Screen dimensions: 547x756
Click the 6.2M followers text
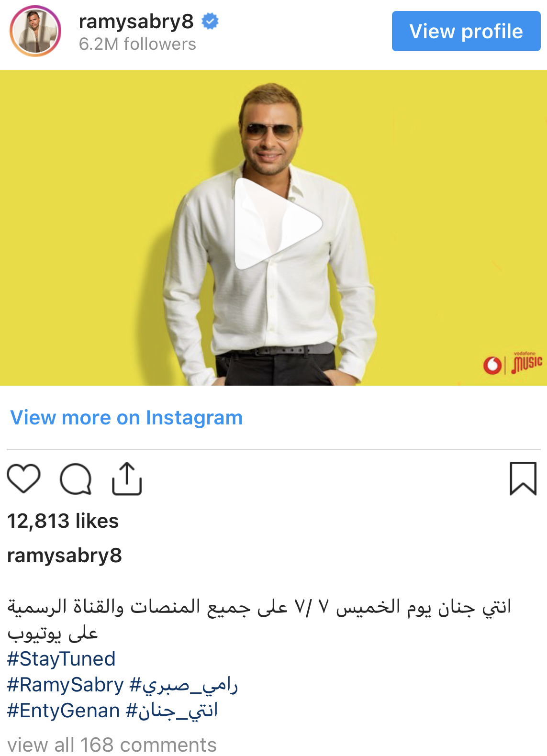[137, 44]
